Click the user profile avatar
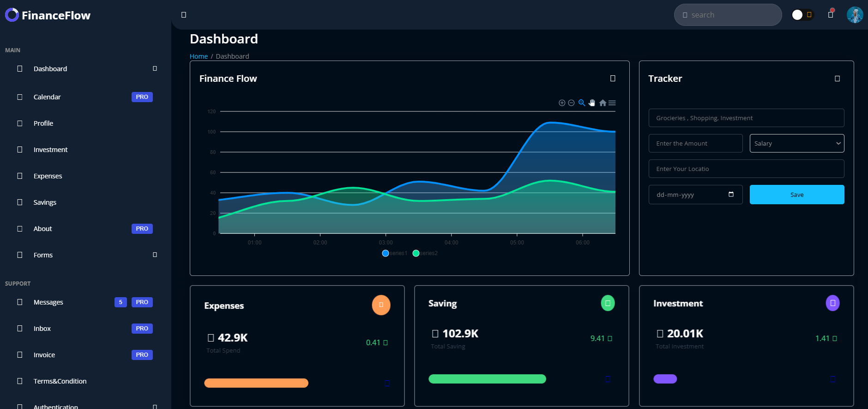The width and height of the screenshot is (868, 409). [x=855, y=15]
